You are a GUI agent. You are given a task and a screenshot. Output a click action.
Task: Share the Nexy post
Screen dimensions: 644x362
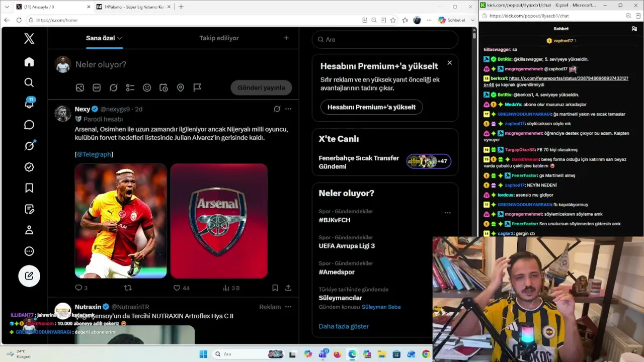click(x=288, y=288)
